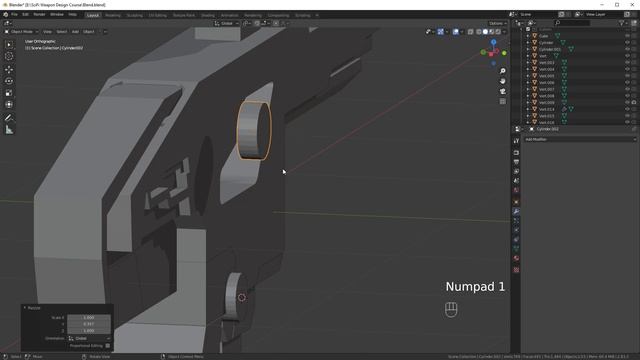The width and height of the screenshot is (640, 360).
Task: Open the outliner filter dropdown
Action: 622,23
